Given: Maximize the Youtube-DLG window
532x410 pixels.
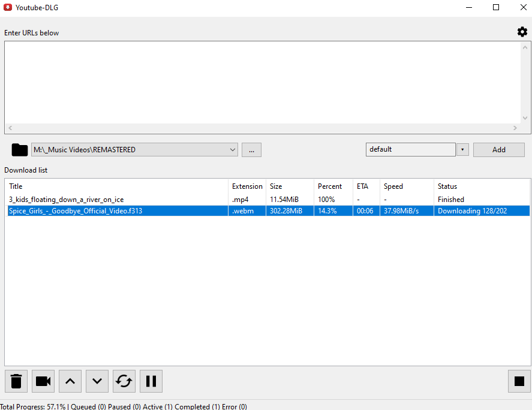Looking at the screenshot, I should pyautogui.click(x=496, y=7).
